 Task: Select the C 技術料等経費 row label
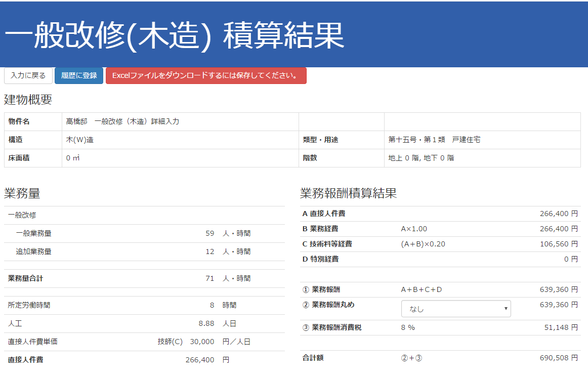click(x=327, y=244)
